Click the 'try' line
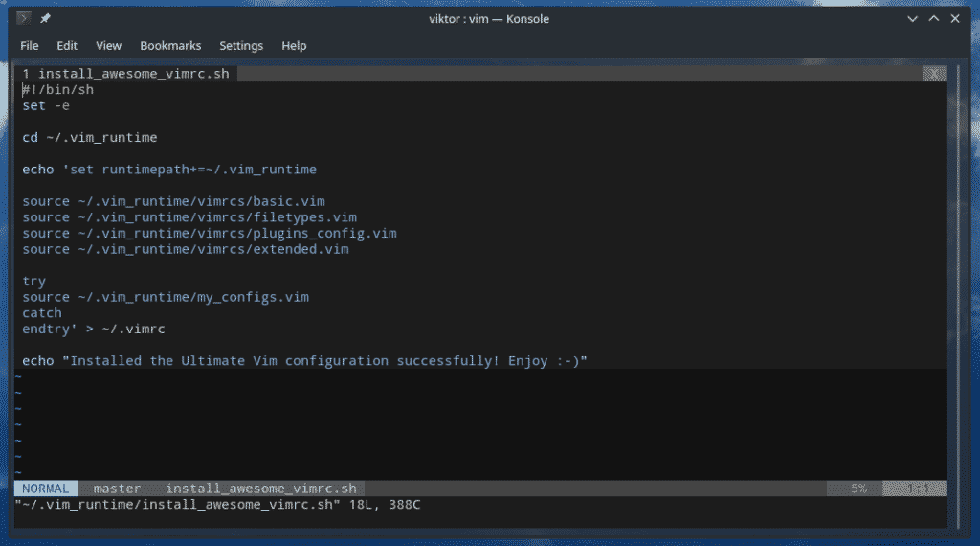Viewport: 980px width, 546px height. [33, 282]
